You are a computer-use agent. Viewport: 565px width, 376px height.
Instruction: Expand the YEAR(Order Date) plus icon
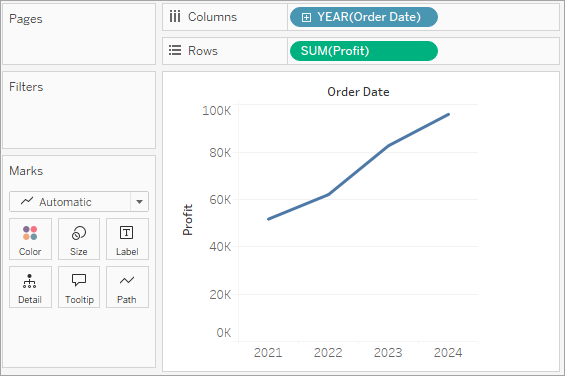[x=306, y=17]
